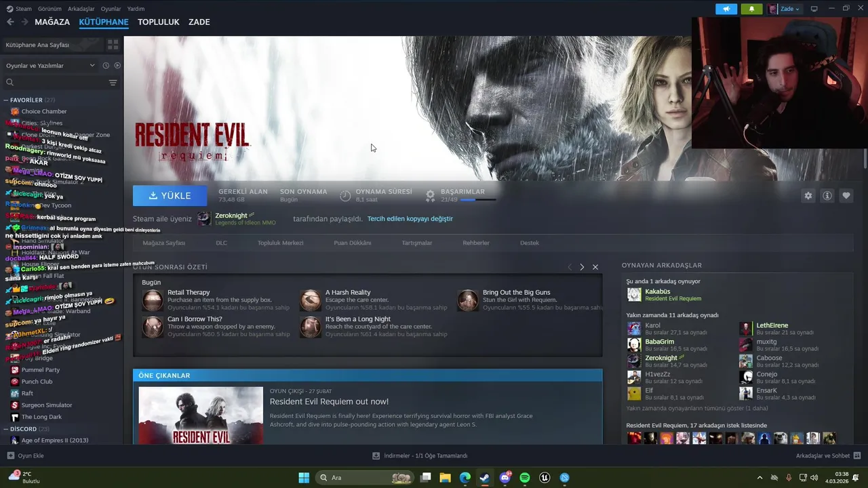Open the Steam menu
Image resolution: width=868 pixels, height=488 pixels.
18,9
